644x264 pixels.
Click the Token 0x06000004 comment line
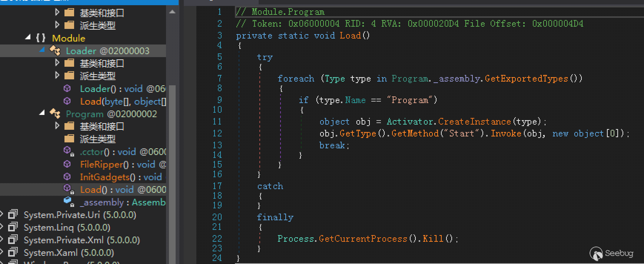click(409, 24)
